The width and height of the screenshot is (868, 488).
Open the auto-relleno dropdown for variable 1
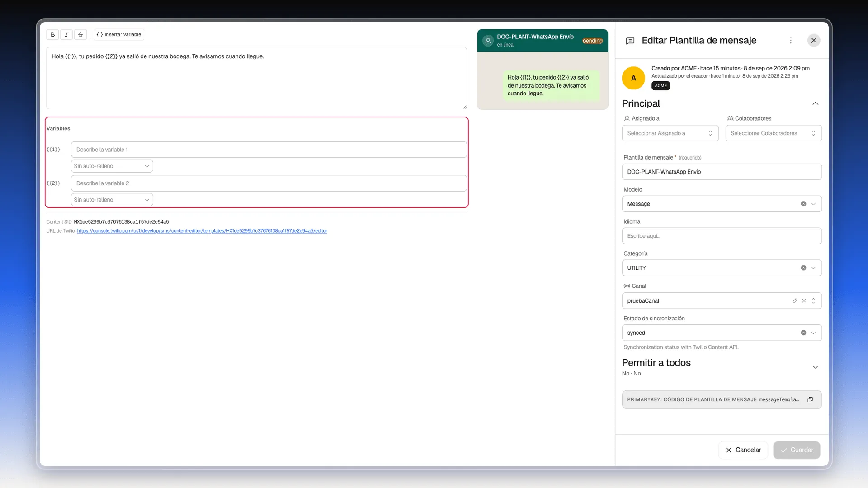pos(112,166)
